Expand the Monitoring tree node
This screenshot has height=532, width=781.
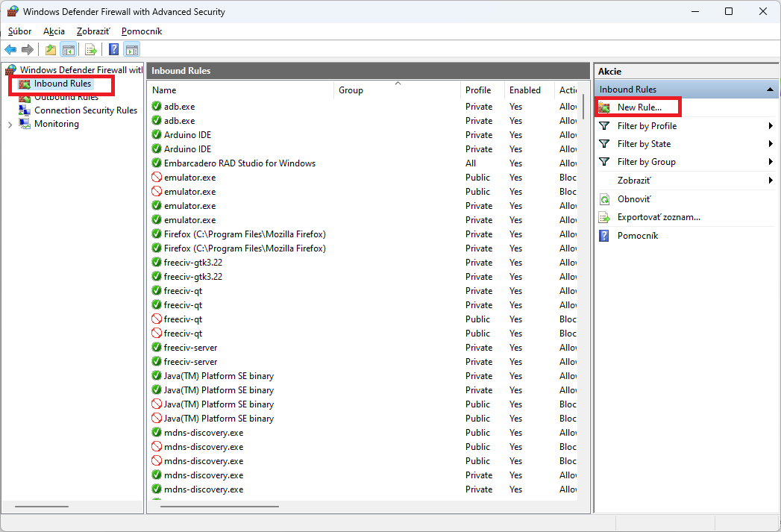(x=10, y=125)
